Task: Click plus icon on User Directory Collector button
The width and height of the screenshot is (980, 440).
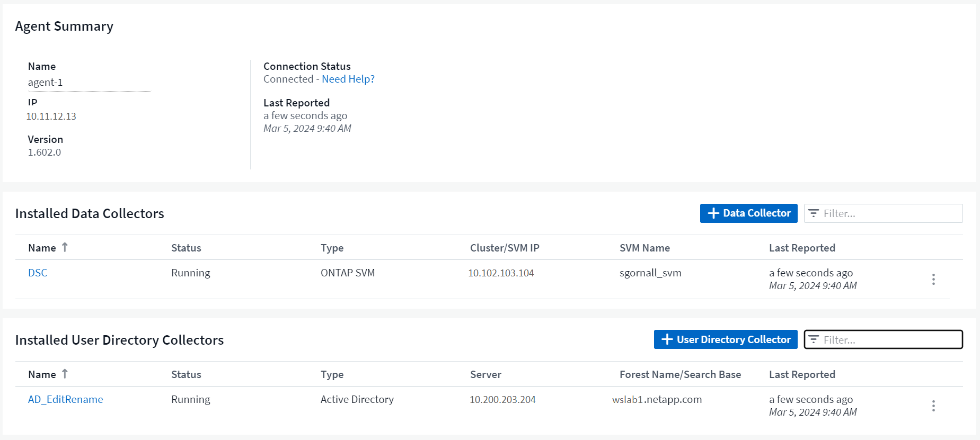Action: coord(667,339)
